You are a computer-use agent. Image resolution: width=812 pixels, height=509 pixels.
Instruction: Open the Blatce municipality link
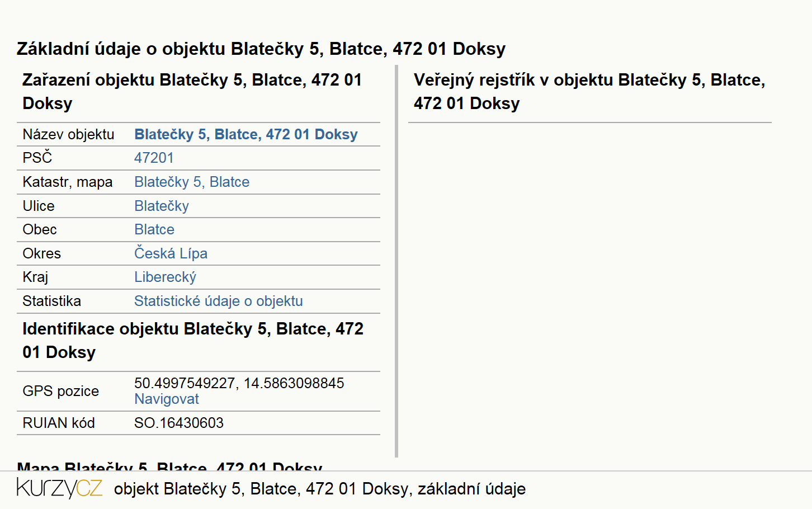[154, 229]
